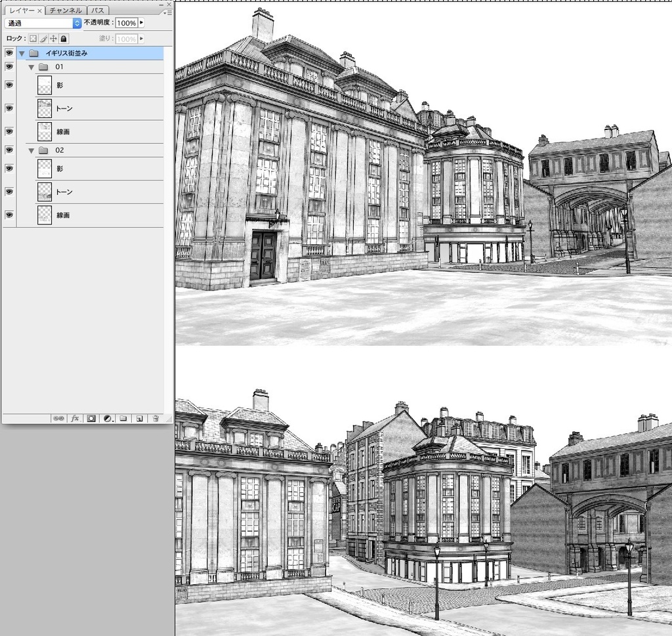Select the イギリス街並み group folder icon
Screen dimensions: 672x636
(x=34, y=53)
